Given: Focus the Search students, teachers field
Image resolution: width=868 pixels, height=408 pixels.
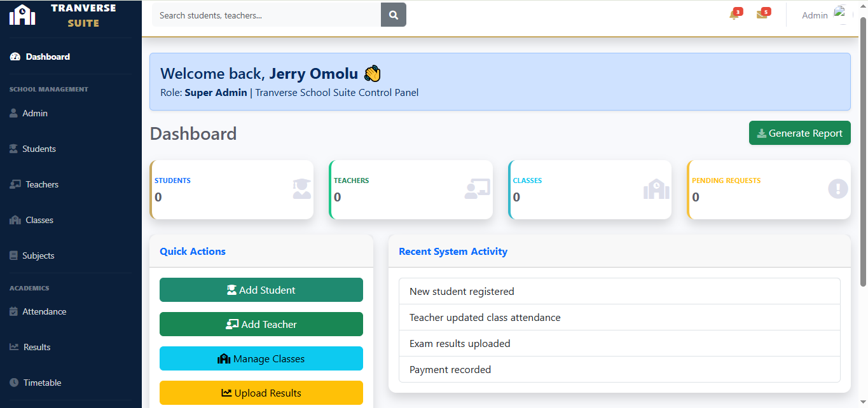Looking at the screenshot, I should (x=266, y=15).
